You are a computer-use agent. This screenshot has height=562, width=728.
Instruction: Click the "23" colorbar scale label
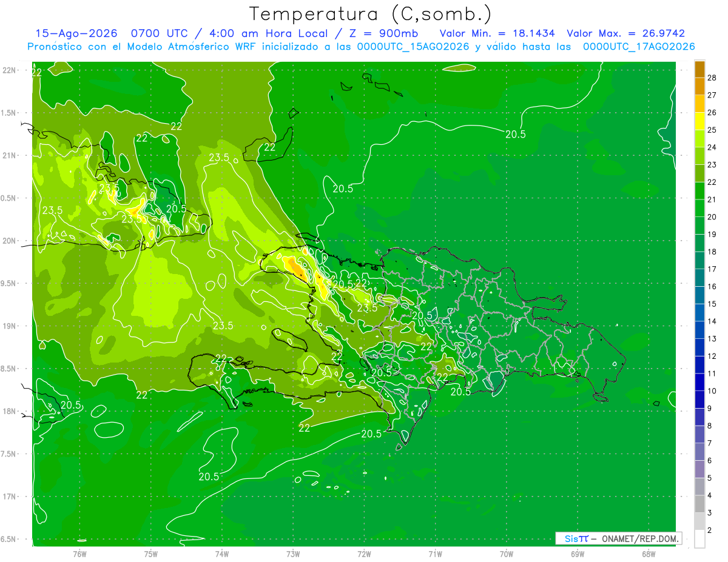(x=712, y=164)
